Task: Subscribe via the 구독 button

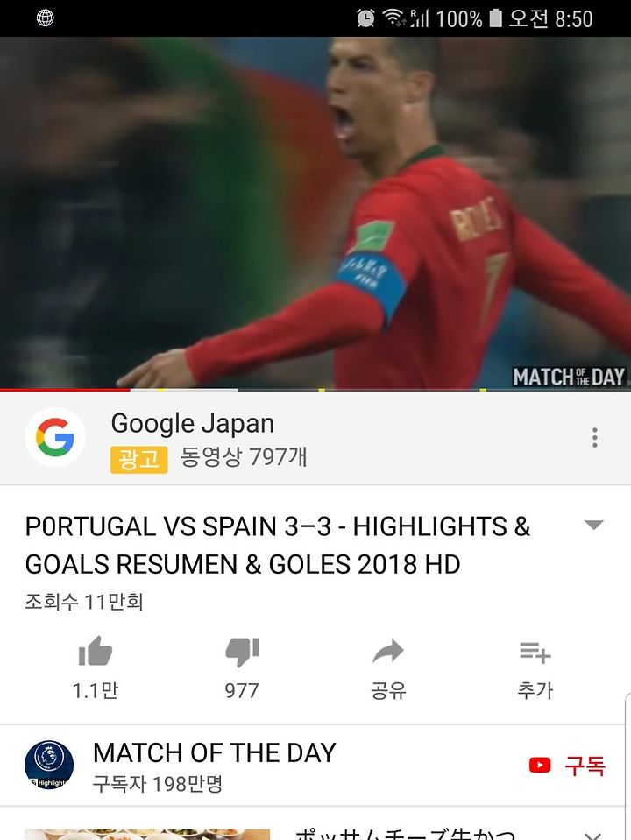Action: [585, 765]
